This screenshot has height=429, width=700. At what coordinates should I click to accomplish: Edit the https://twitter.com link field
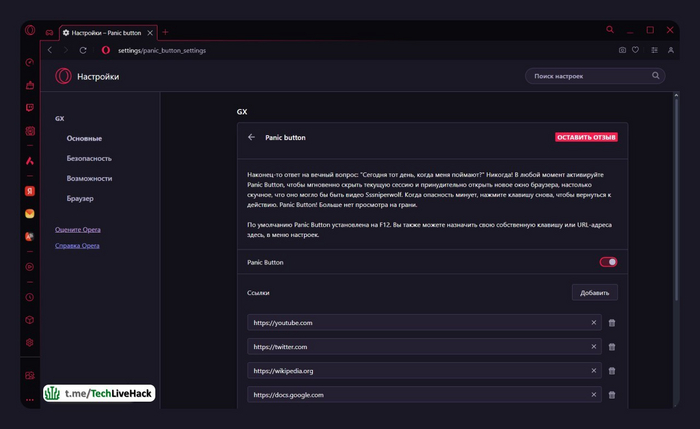[x=424, y=346]
